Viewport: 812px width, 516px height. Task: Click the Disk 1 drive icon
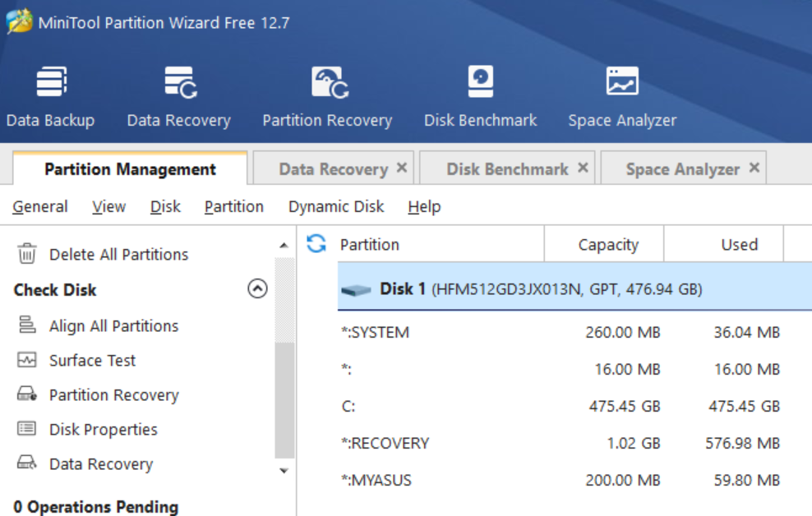[x=357, y=289]
